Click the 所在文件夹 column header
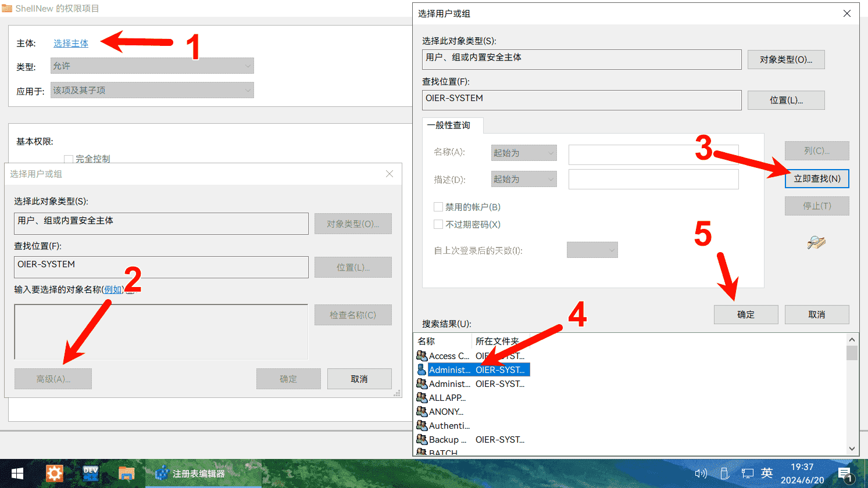Image resolution: width=868 pixels, height=488 pixels. (x=497, y=341)
